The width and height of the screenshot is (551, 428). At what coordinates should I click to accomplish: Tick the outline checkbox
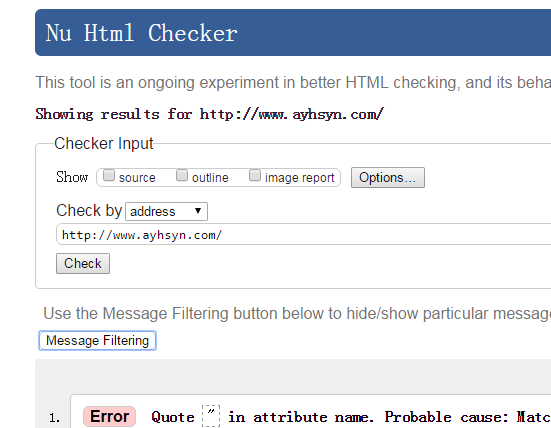click(182, 175)
